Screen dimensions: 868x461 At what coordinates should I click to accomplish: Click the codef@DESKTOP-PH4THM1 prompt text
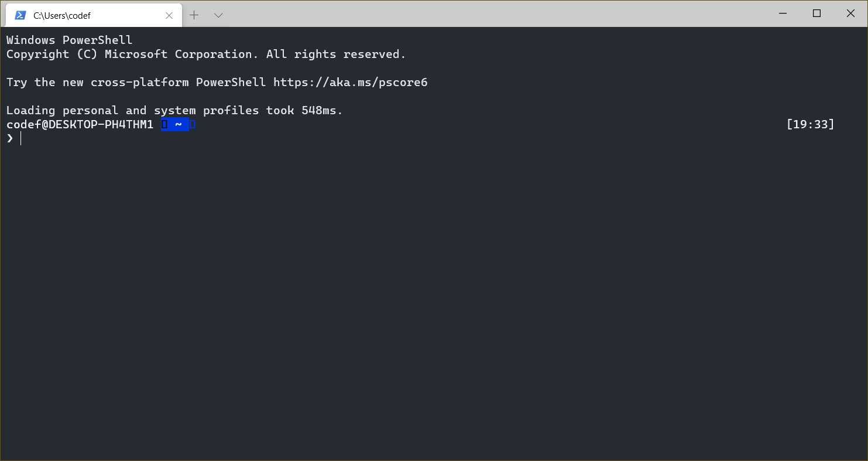(80, 124)
